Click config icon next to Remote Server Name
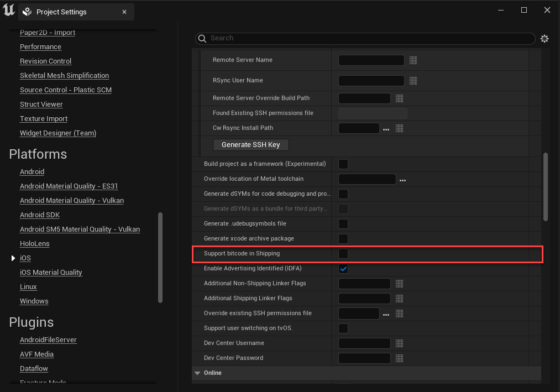This screenshot has height=392, width=560. [413, 60]
